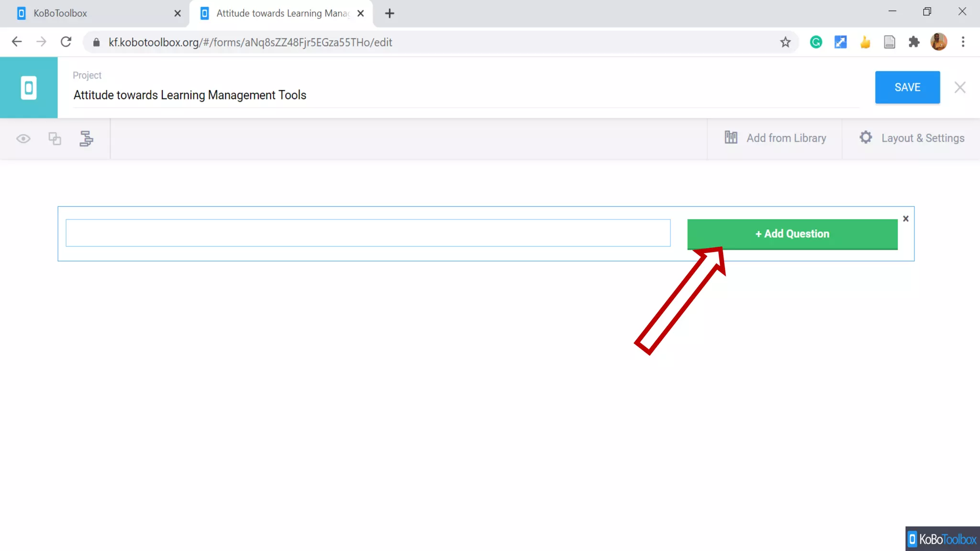This screenshot has height=551, width=980.
Task: Open the Add from Library panel
Action: (775, 138)
